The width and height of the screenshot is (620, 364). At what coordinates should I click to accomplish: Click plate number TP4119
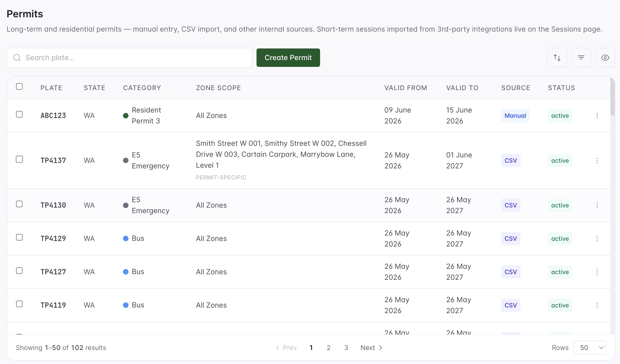point(53,305)
